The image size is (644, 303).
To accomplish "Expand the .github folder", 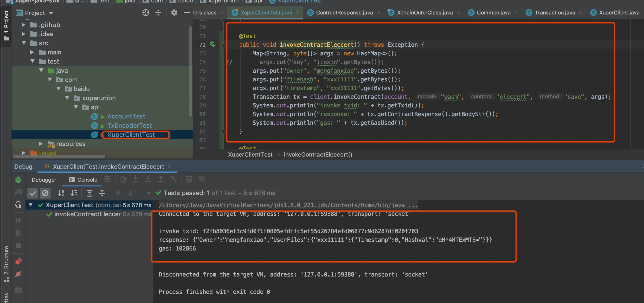I will 23,25.
